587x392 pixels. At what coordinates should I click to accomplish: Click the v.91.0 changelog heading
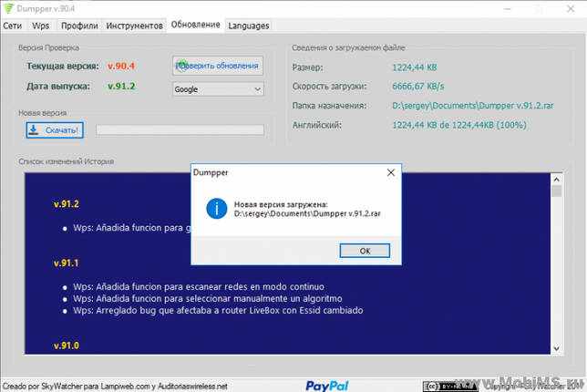(67, 346)
